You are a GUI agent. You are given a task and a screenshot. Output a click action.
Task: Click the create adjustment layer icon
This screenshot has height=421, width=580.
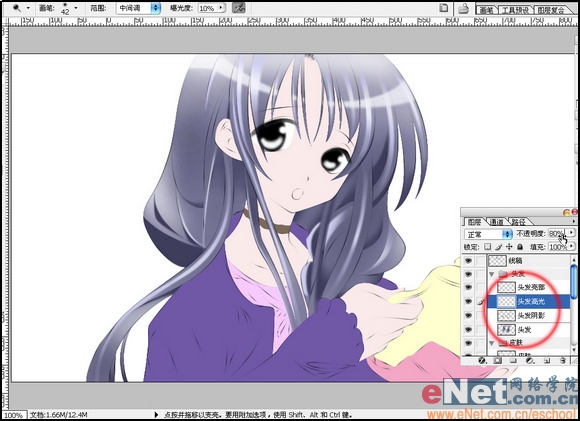point(530,361)
